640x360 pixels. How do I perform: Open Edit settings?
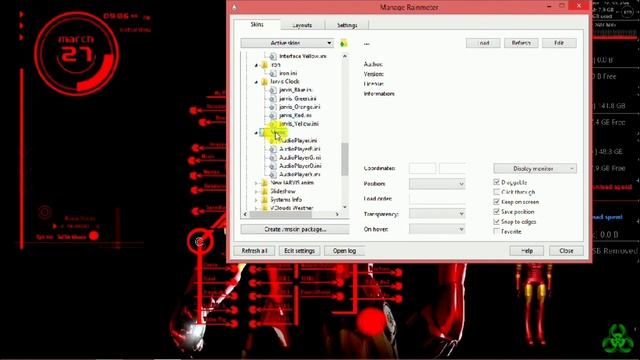pos(299,251)
